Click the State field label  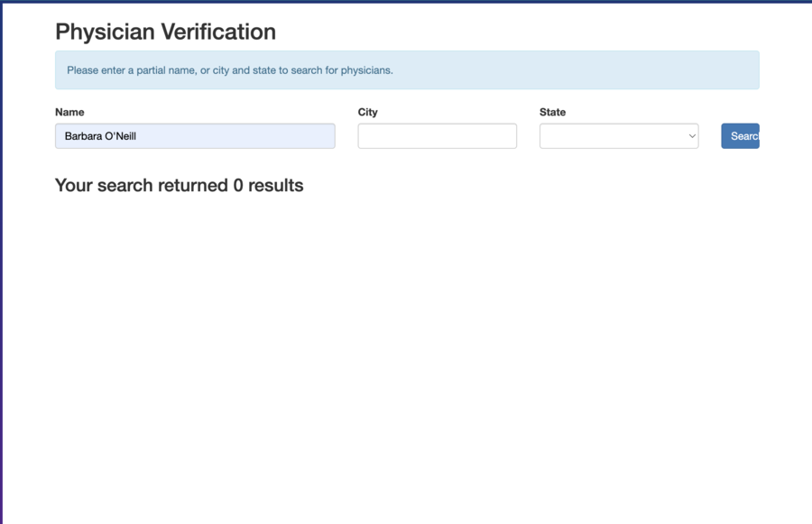552,112
